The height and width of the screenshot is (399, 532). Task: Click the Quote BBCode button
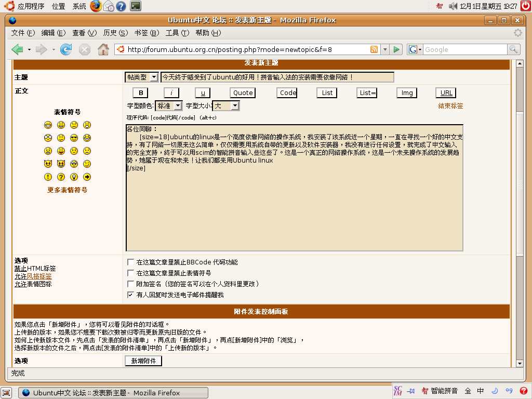pyautogui.click(x=243, y=92)
